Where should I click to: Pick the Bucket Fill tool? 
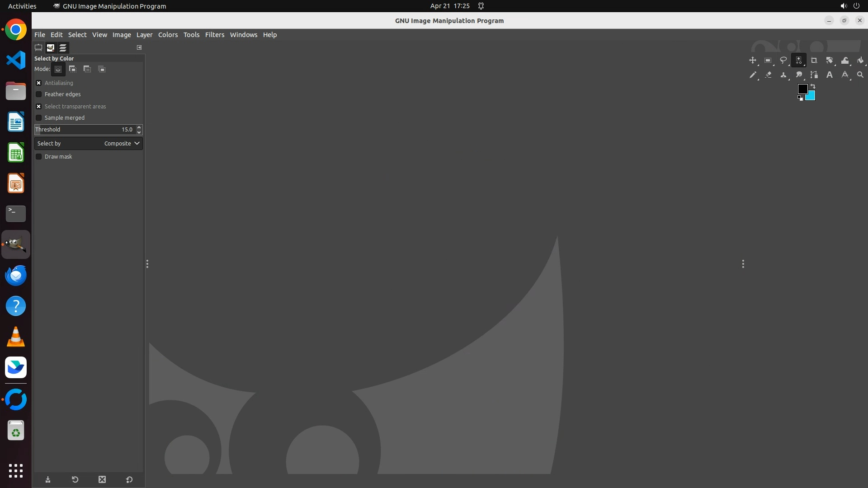point(860,60)
